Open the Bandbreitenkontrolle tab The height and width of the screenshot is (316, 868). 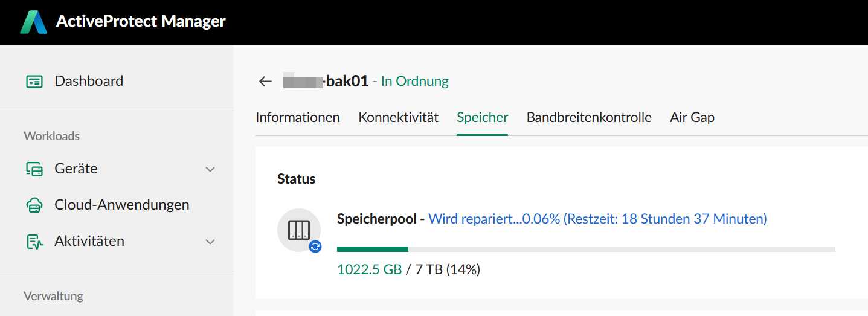pos(589,117)
